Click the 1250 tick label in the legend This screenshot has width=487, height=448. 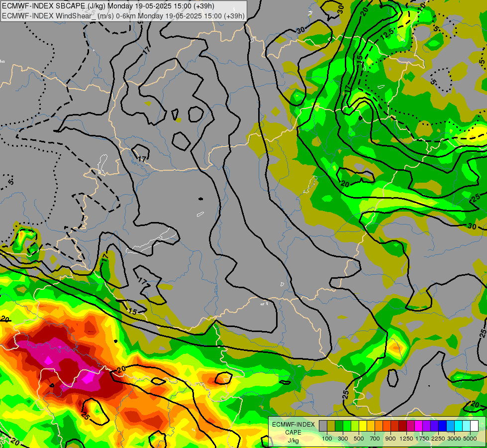pyautogui.click(x=406, y=439)
